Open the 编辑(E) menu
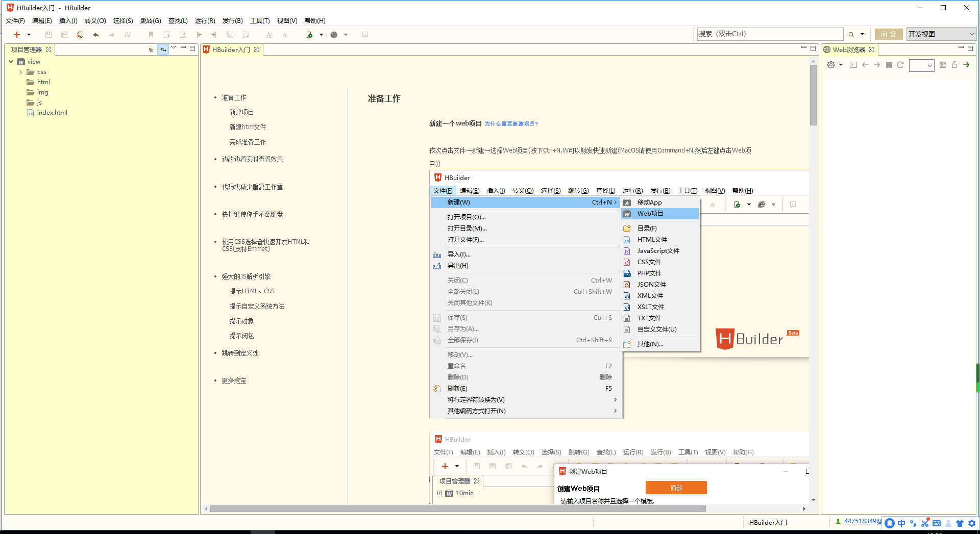Image resolution: width=980 pixels, height=534 pixels. click(x=42, y=21)
